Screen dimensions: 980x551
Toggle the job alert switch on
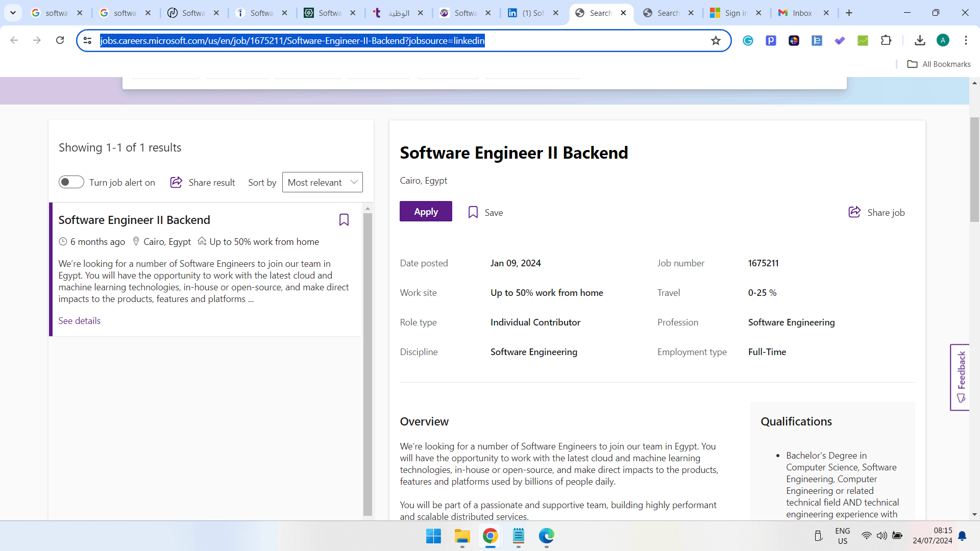[71, 182]
